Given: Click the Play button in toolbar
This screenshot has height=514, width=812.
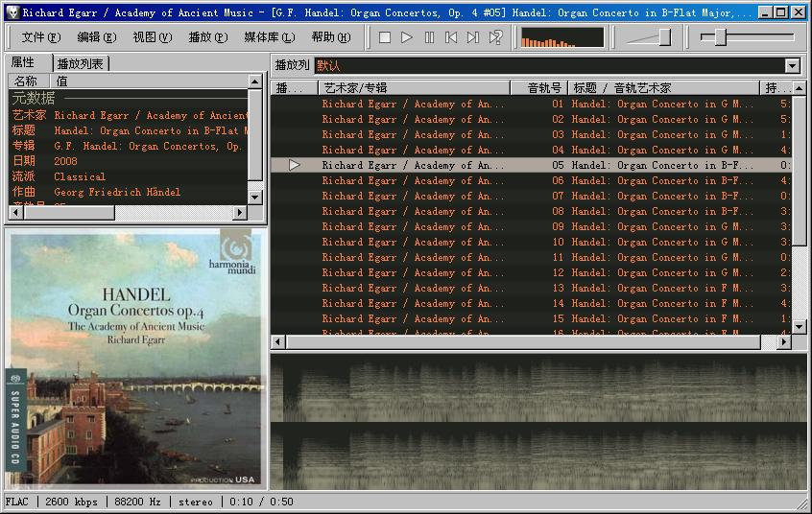Looking at the screenshot, I should [407, 37].
